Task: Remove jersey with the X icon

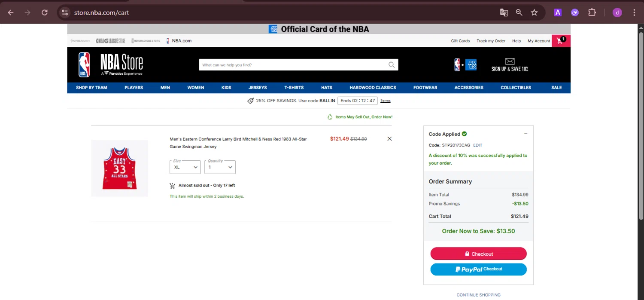Action: (x=389, y=139)
